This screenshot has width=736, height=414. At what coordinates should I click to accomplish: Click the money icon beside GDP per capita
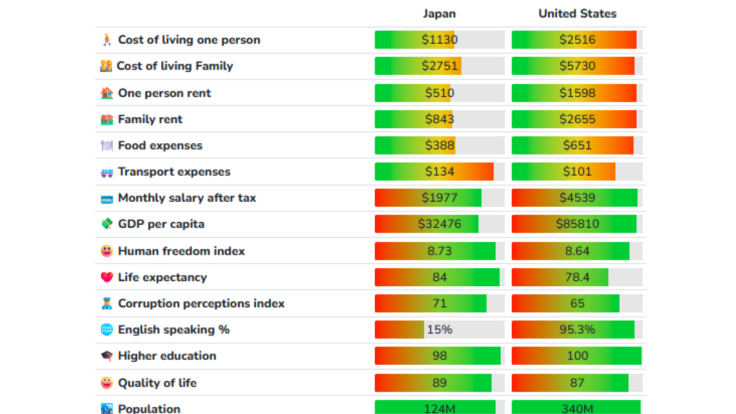(x=106, y=224)
